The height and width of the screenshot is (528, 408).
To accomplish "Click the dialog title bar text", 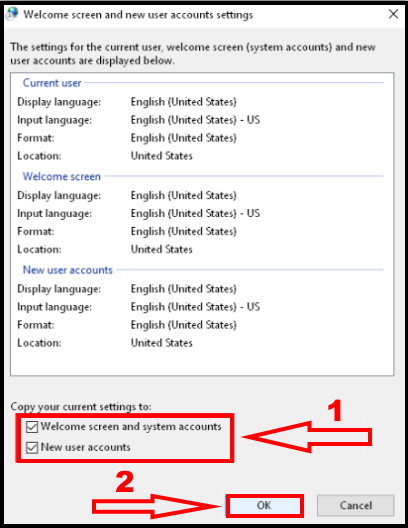I will pos(138,15).
